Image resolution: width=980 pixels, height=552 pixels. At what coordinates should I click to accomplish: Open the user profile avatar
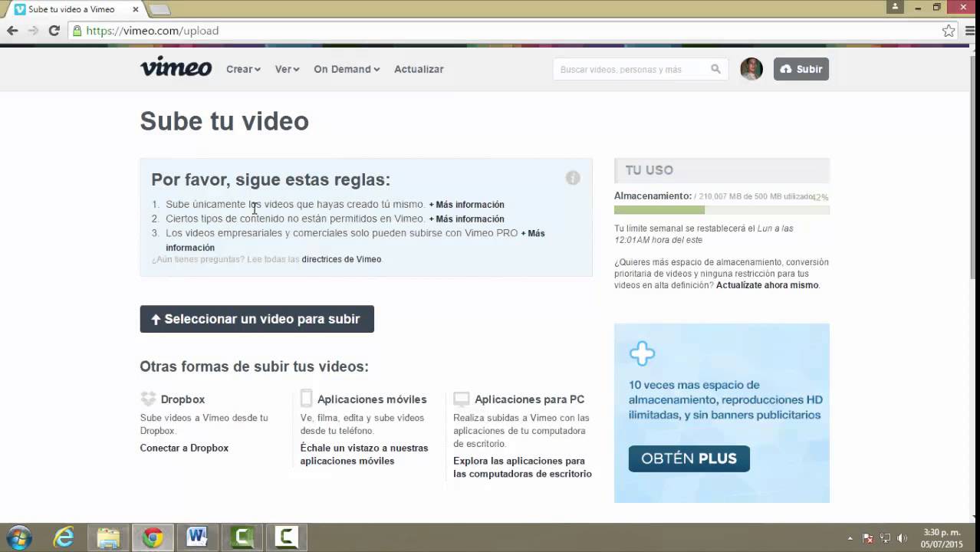[751, 69]
